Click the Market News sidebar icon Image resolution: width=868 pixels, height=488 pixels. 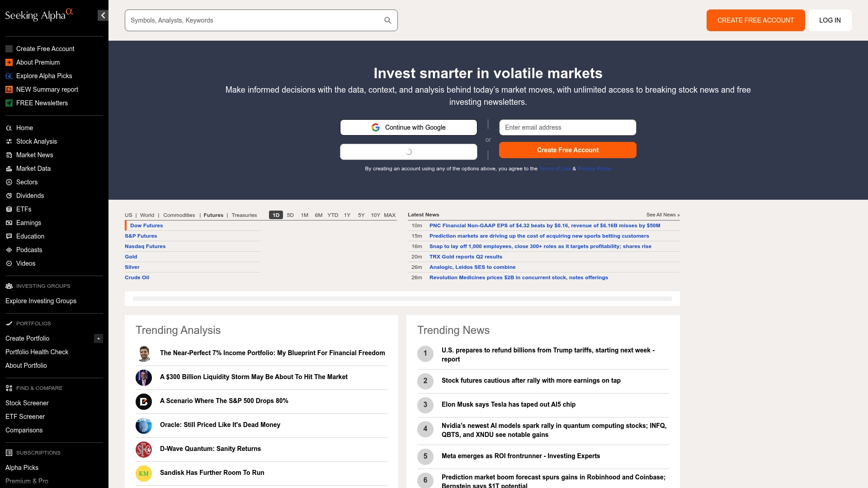(9, 155)
